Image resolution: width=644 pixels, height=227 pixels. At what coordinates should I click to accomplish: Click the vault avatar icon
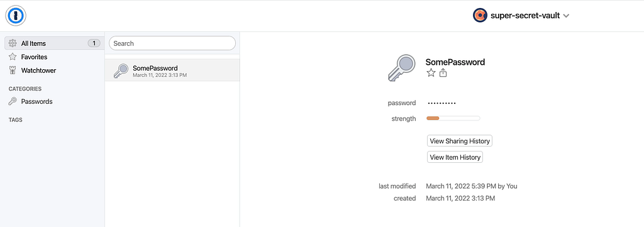[480, 16]
